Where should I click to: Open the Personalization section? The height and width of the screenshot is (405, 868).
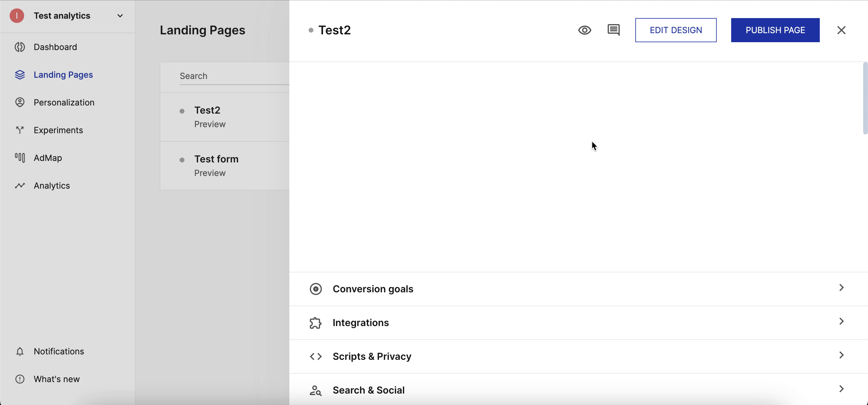pyautogui.click(x=64, y=102)
